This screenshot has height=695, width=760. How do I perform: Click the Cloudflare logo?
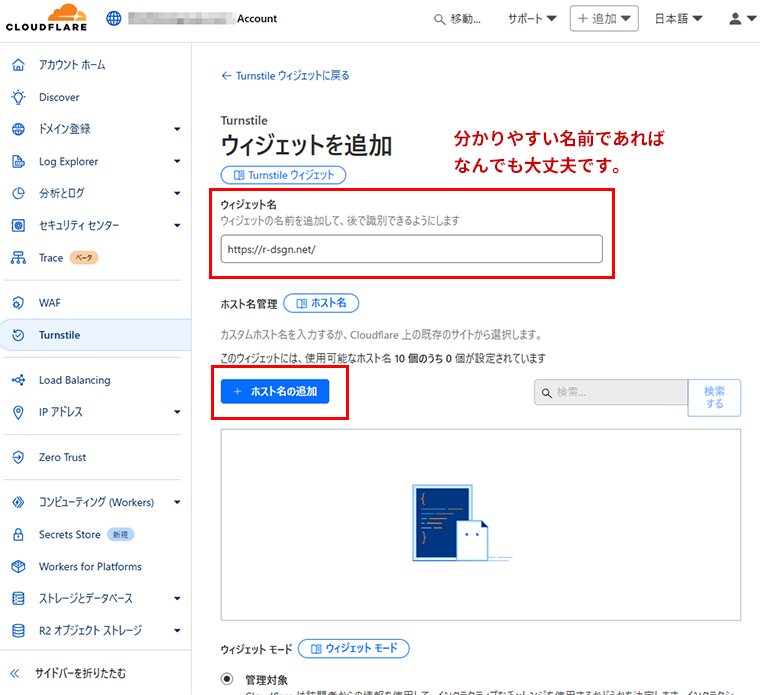[47, 18]
